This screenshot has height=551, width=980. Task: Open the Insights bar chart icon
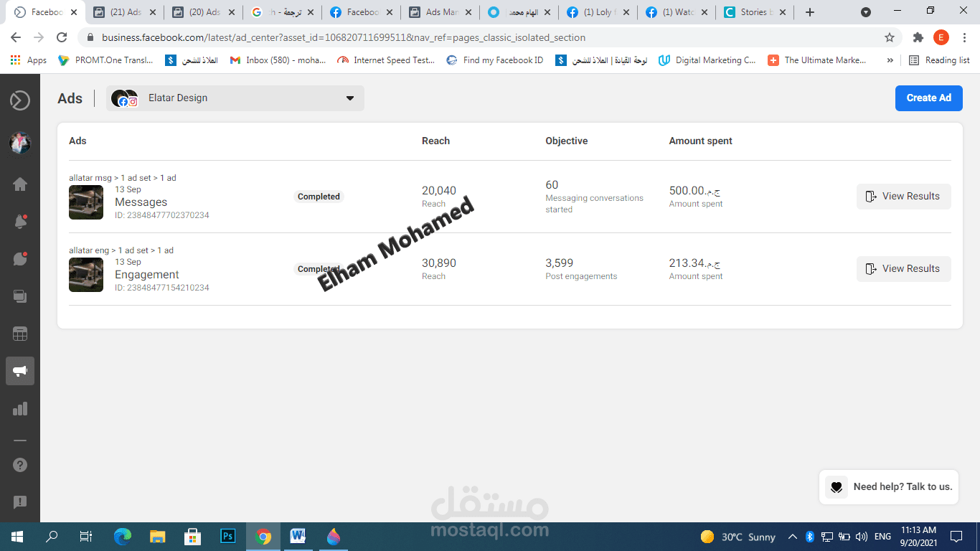20,409
